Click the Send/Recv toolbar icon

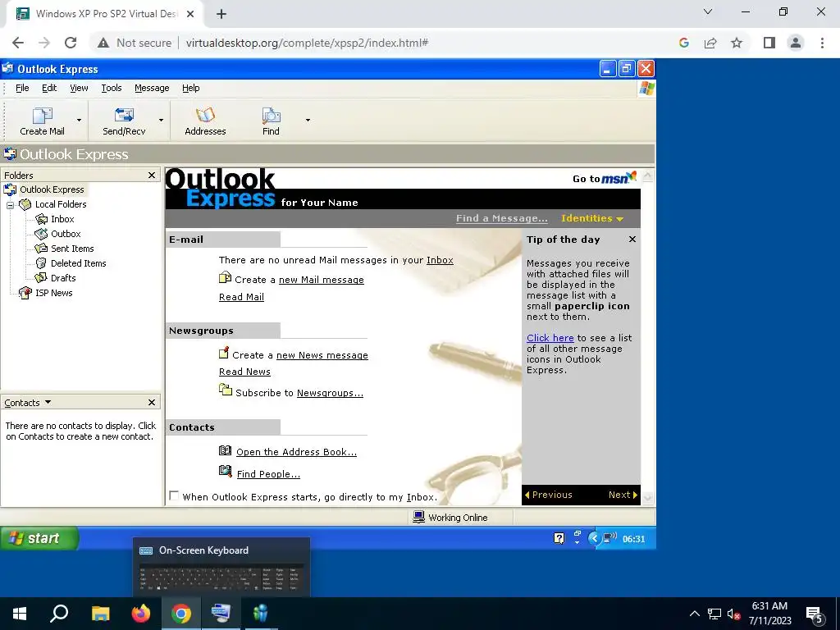[x=124, y=115]
